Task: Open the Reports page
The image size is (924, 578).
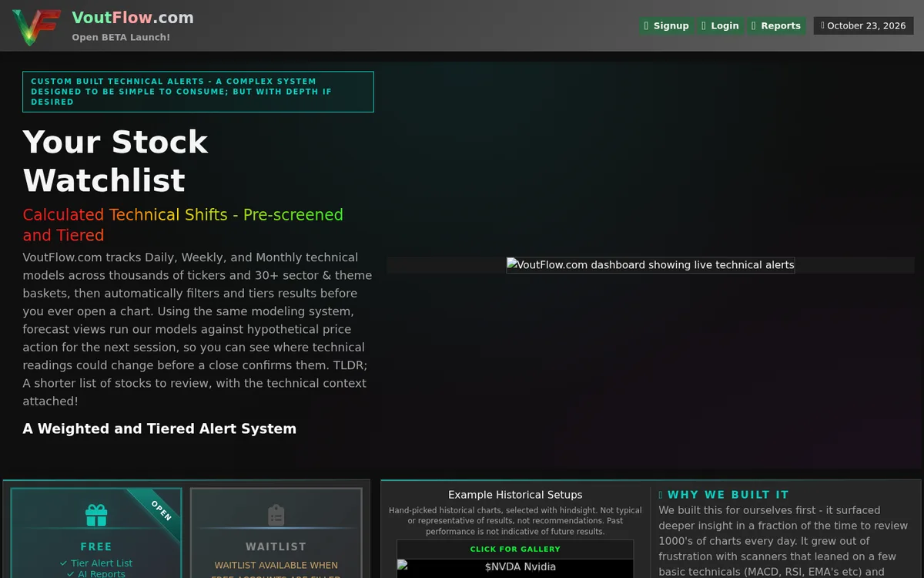Action: coord(776,25)
